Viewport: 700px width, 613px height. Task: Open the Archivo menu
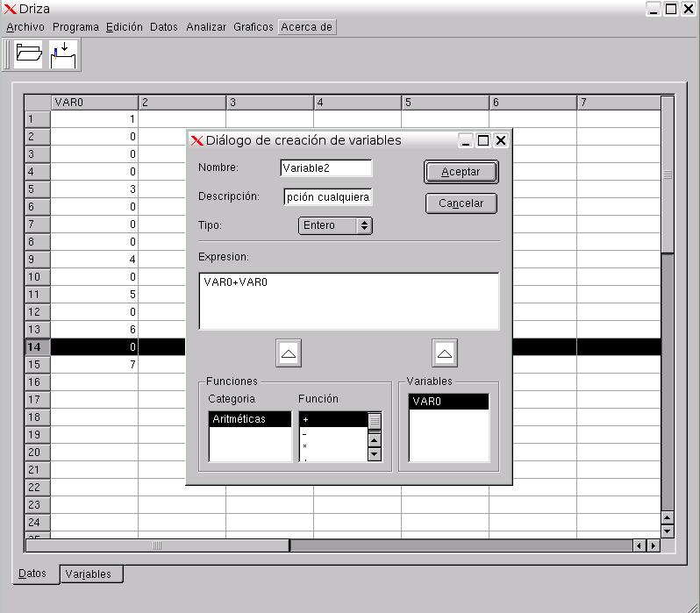[x=25, y=27]
